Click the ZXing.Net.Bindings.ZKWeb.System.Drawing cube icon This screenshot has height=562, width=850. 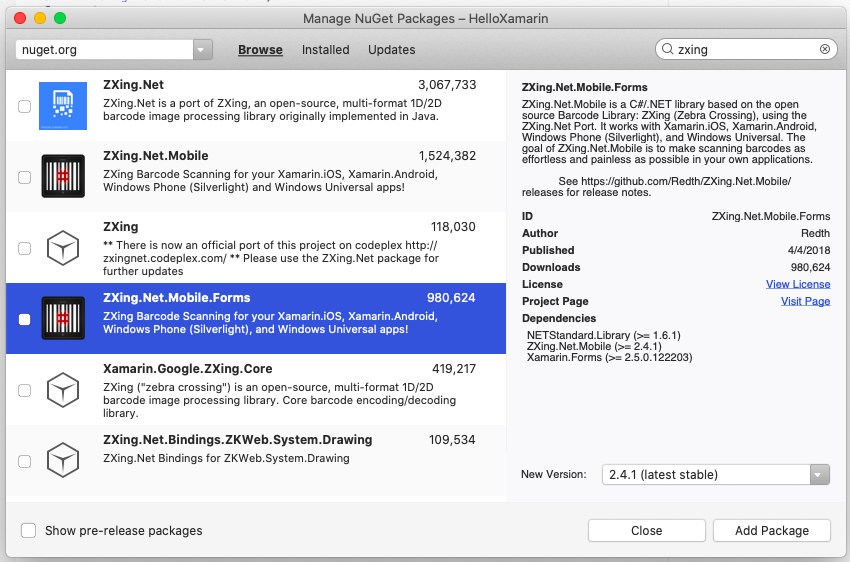pos(63,460)
